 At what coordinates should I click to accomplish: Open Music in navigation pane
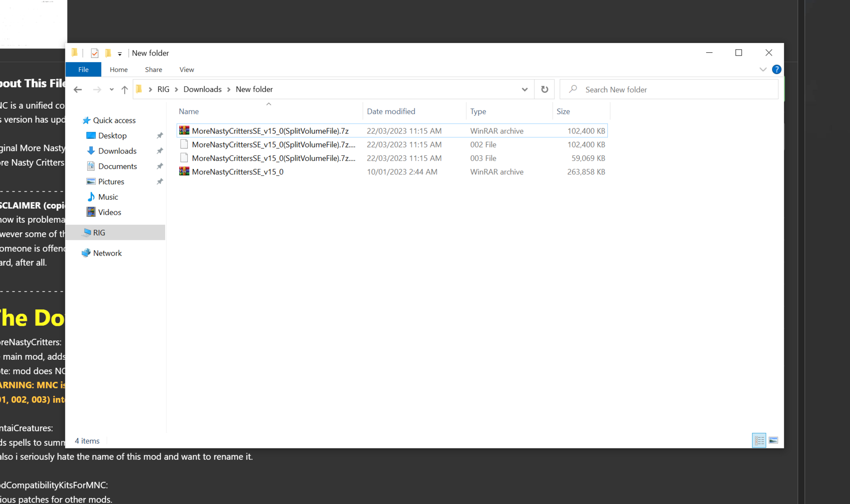click(x=108, y=197)
